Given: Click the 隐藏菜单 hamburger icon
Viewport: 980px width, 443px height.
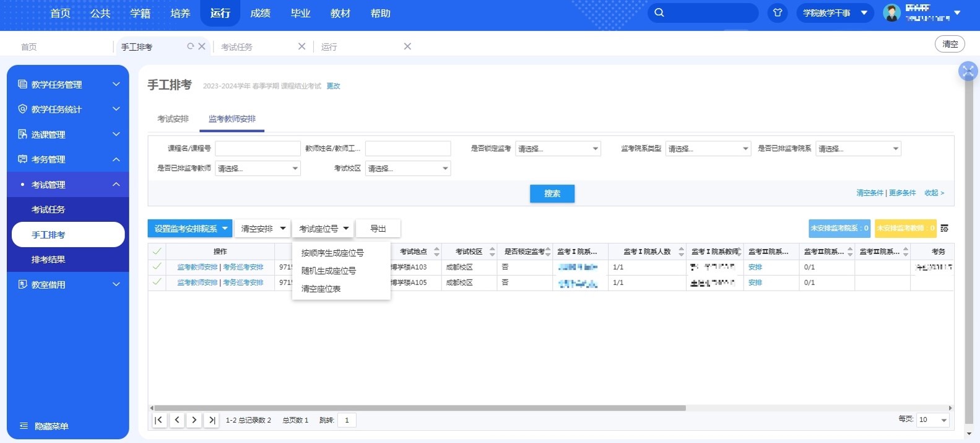Looking at the screenshot, I should [24, 426].
